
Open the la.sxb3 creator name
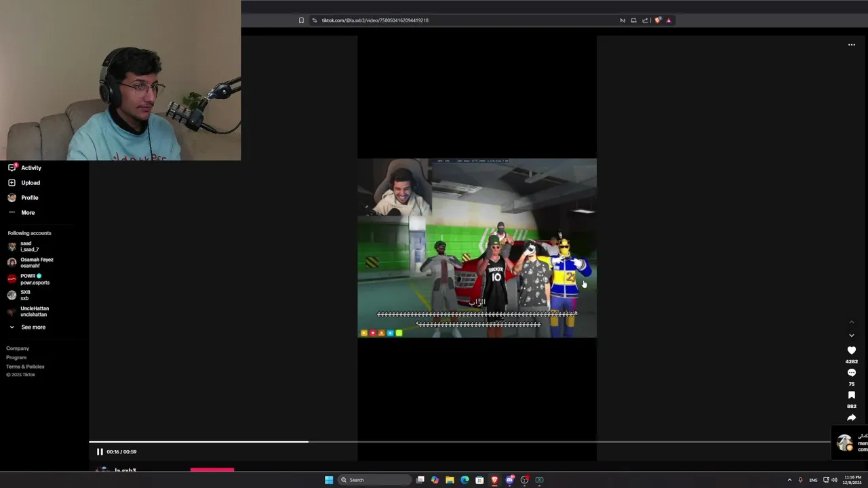(125, 470)
